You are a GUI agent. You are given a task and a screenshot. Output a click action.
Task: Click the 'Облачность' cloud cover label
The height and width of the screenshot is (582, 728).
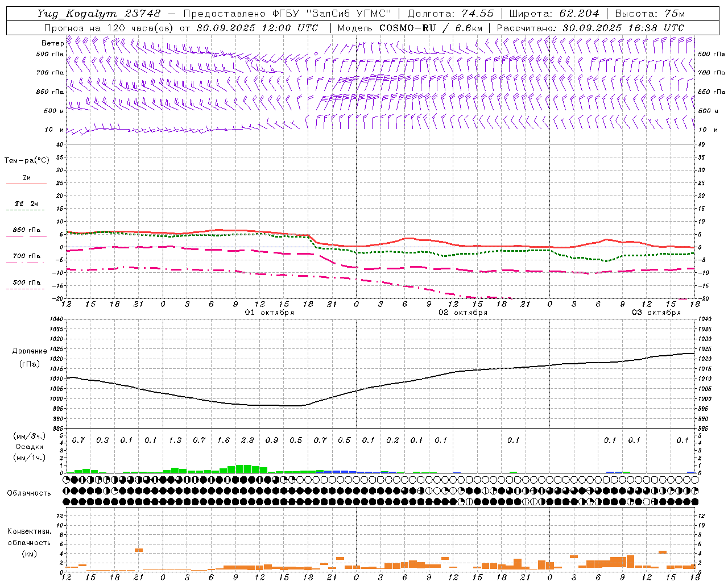click(29, 493)
